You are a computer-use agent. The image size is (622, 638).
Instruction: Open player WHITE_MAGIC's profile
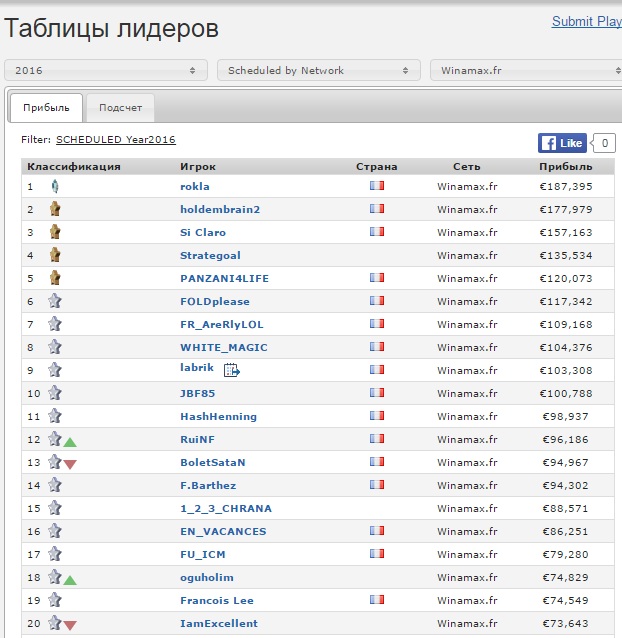pos(224,347)
